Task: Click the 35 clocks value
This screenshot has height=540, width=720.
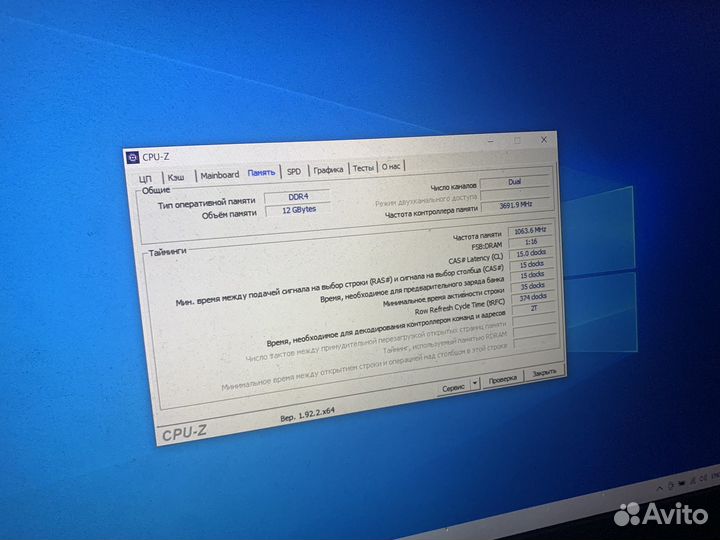Action: pos(532,286)
